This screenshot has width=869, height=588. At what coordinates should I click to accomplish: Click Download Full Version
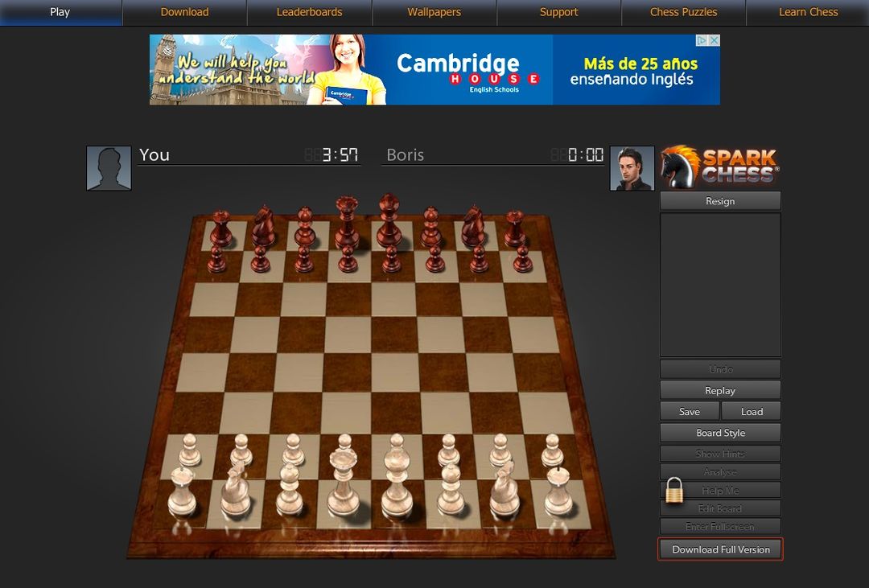pyautogui.click(x=719, y=549)
